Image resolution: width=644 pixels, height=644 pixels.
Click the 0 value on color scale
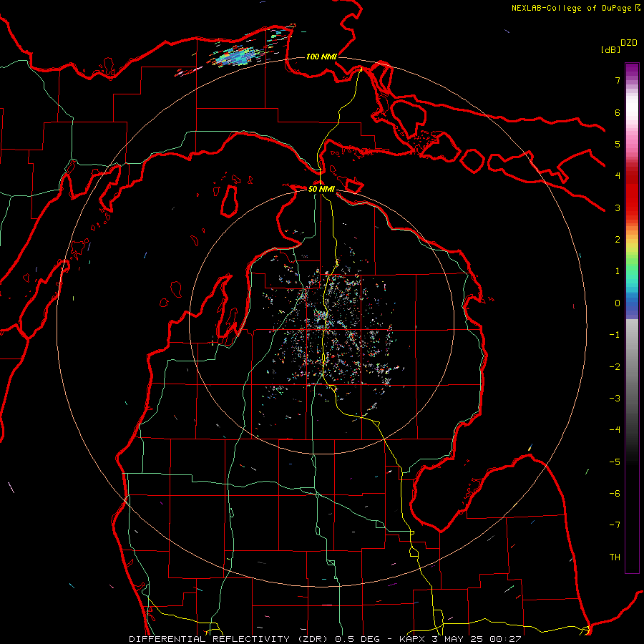tap(618, 303)
